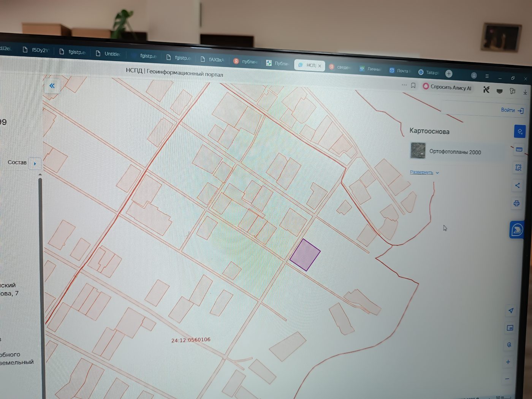This screenshot has width=532, height=399.
Task: Open the area search selection tool
Action: click(518, 168)
